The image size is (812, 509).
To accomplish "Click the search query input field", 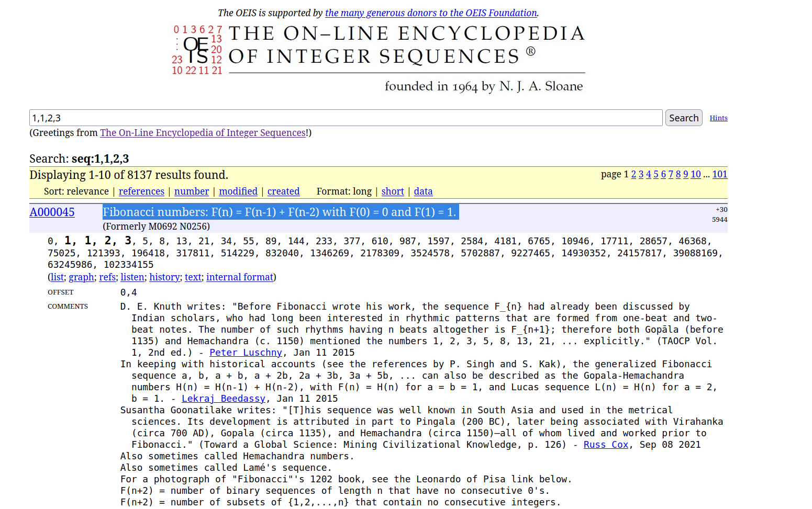I will [346, 118].
